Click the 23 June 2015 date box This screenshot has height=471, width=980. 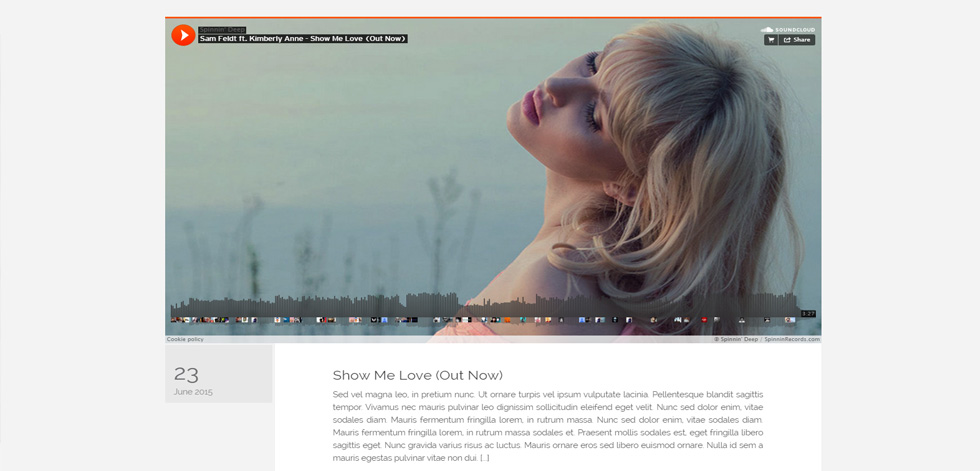(219, 374)
